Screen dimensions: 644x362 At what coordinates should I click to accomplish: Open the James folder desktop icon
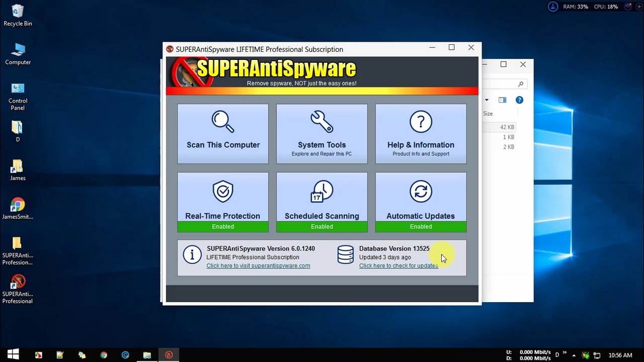tap(18, 170)
